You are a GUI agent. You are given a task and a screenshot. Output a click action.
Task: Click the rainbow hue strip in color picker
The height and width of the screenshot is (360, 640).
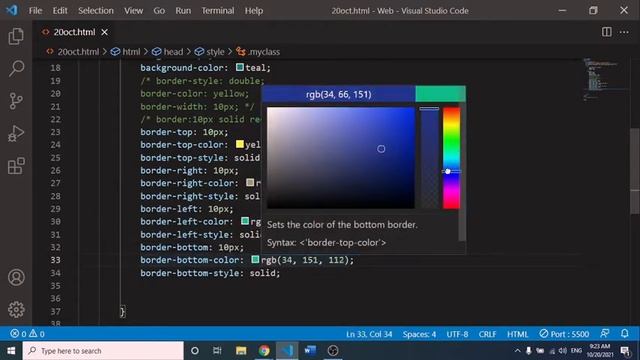(x=451, y=158)
